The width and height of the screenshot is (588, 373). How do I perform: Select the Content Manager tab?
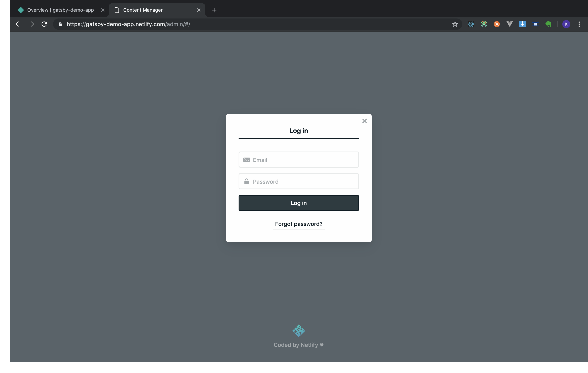[143, 10]
